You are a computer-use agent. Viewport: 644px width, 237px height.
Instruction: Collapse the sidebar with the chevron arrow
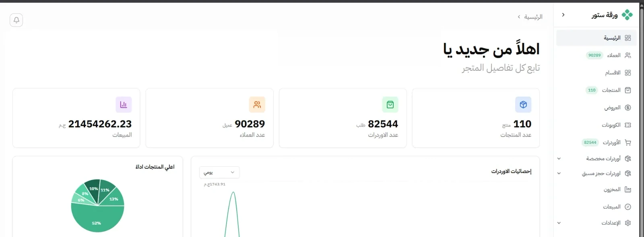tap(563, 15)
